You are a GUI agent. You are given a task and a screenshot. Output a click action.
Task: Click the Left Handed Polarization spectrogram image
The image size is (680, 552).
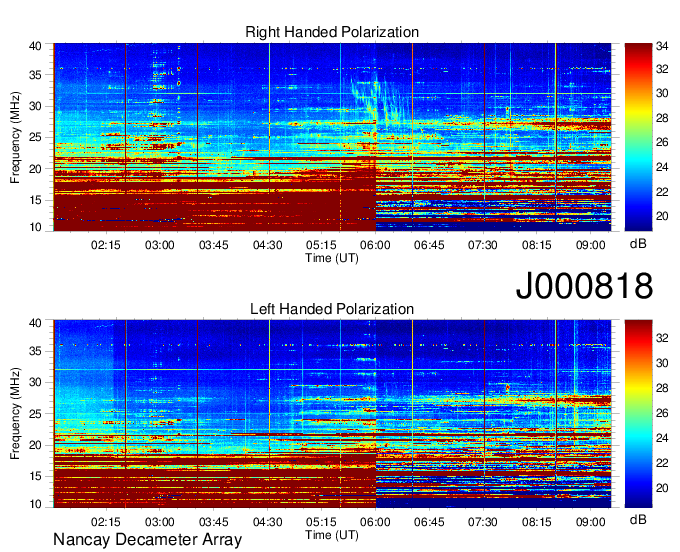click(x=332, y=414)
